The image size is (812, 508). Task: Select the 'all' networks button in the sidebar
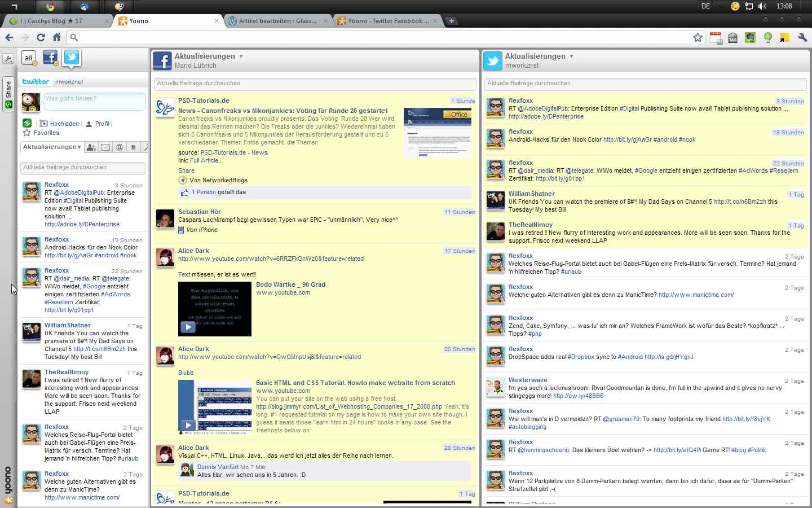click(x=29, y=58)
